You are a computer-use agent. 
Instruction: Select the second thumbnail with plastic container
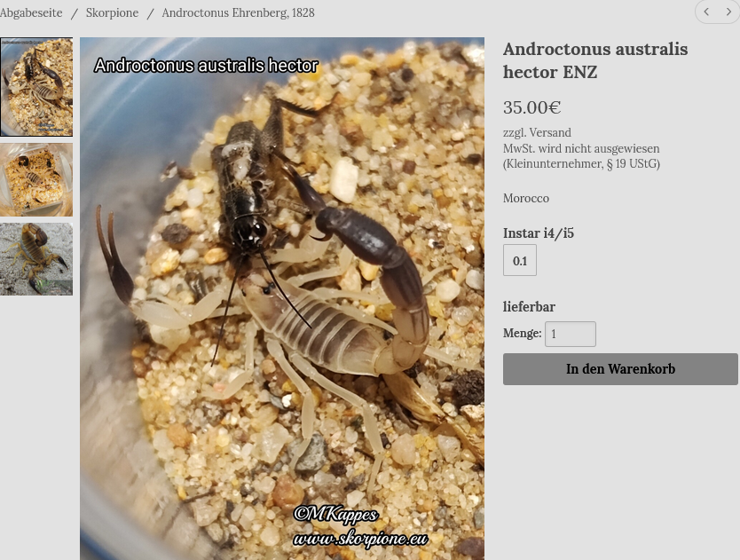[x=36, y=180]
